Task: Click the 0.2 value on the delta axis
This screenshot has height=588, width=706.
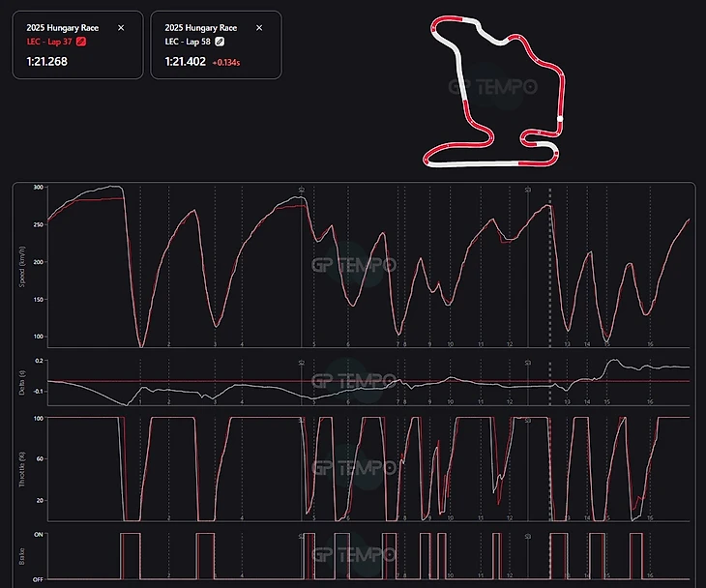Action: 40,361
